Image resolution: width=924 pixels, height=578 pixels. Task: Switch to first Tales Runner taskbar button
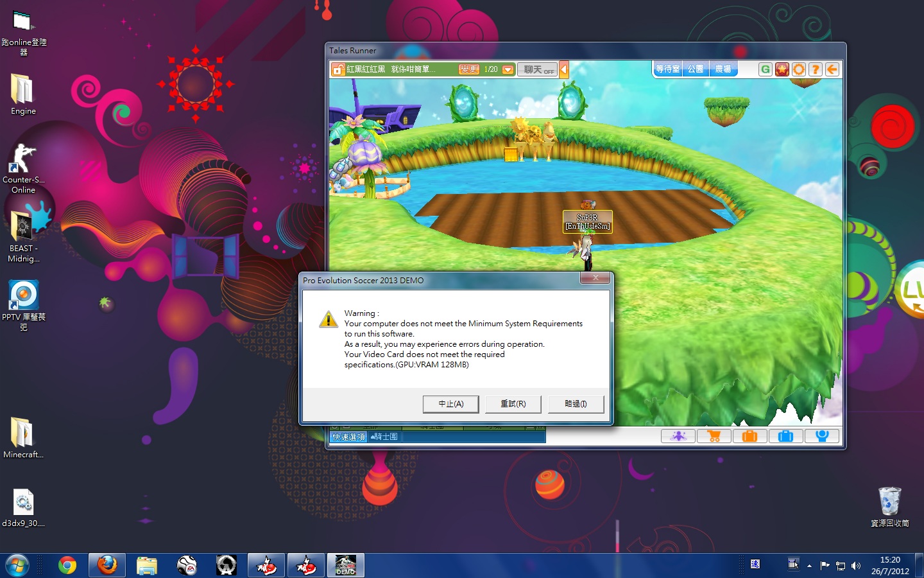click(x=266, y=565)
